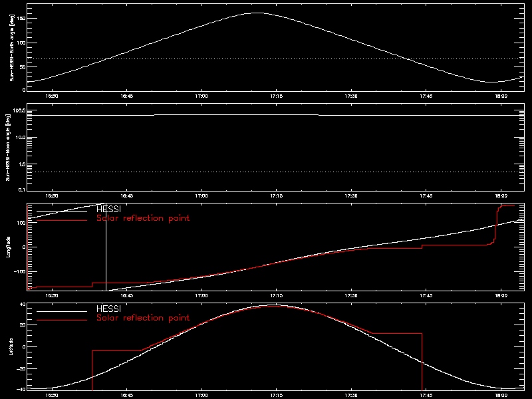
Task: Click the 20 tick of Latitude plot
Action: 23,325
